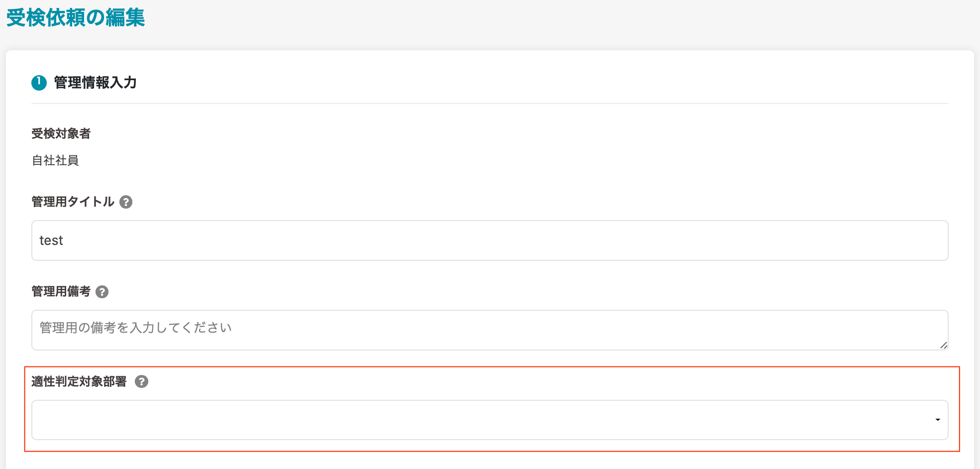Select the 自社社員 value text
Screen dimensions: 980x469
click(55, 160)
